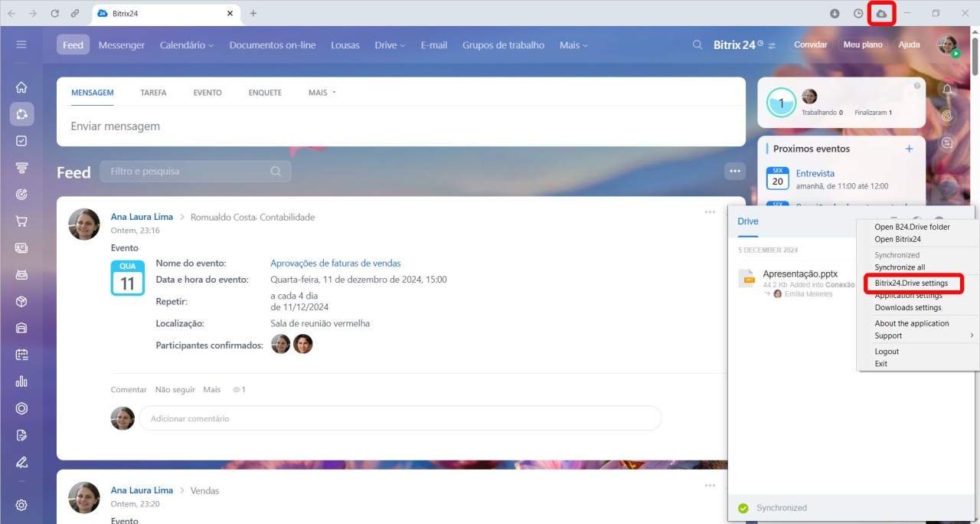This screenshot has height=524, width=980.
Task: Select the MENSAGEM tab
Action: pyautogui.click(x=93, y=93)
